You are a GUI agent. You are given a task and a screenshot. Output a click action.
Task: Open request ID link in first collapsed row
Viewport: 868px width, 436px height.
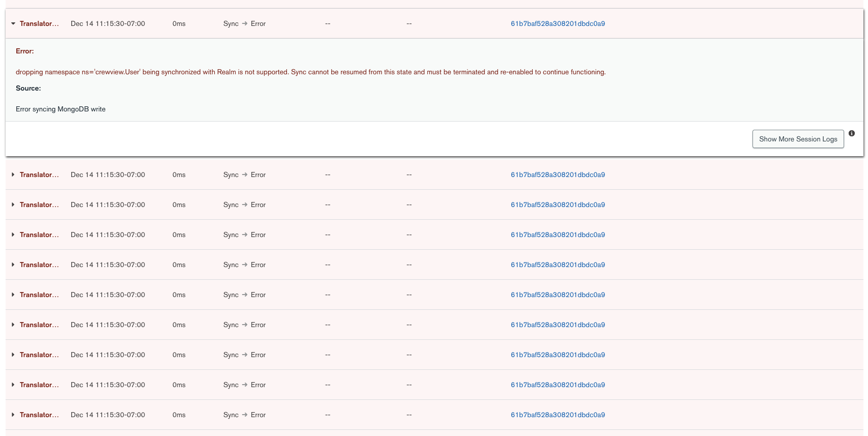tap(558, 175)
